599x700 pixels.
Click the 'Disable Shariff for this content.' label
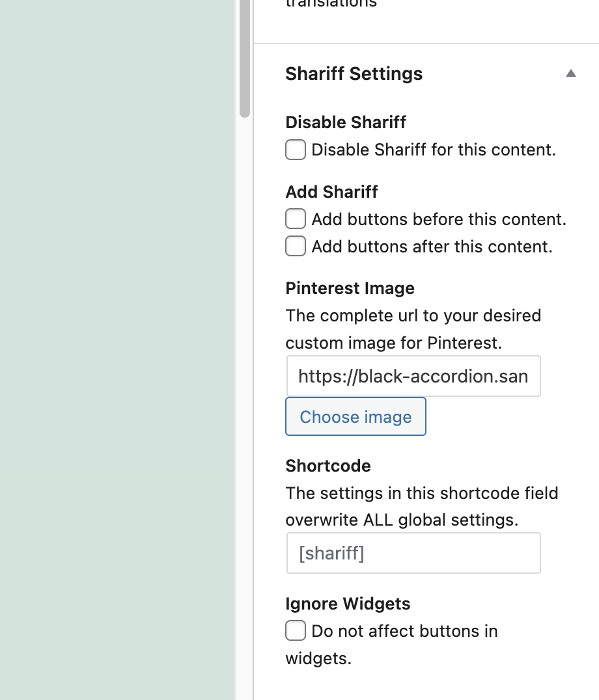click(x=433, y=150)
